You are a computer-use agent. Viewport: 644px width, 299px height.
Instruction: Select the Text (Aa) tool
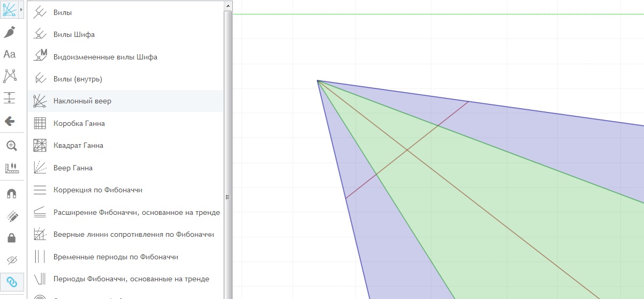tap(10, 54)
